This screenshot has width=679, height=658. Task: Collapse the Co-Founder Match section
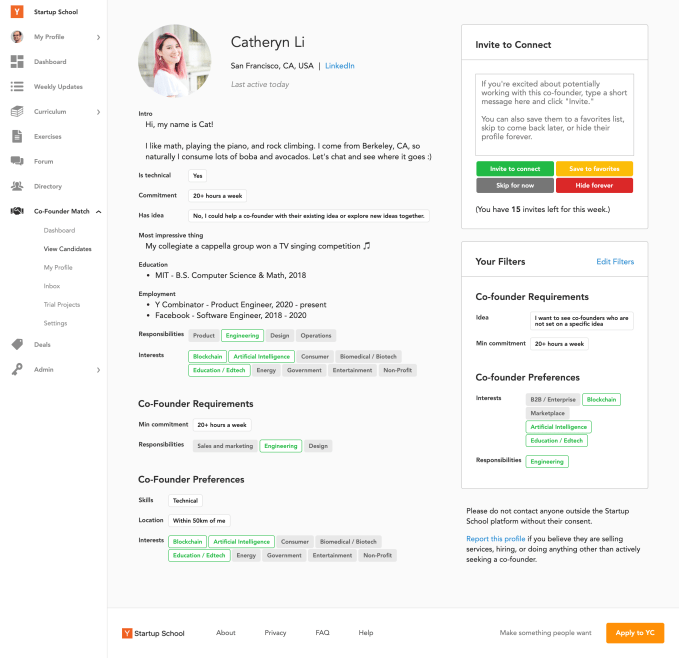click(x=98, y=211)
